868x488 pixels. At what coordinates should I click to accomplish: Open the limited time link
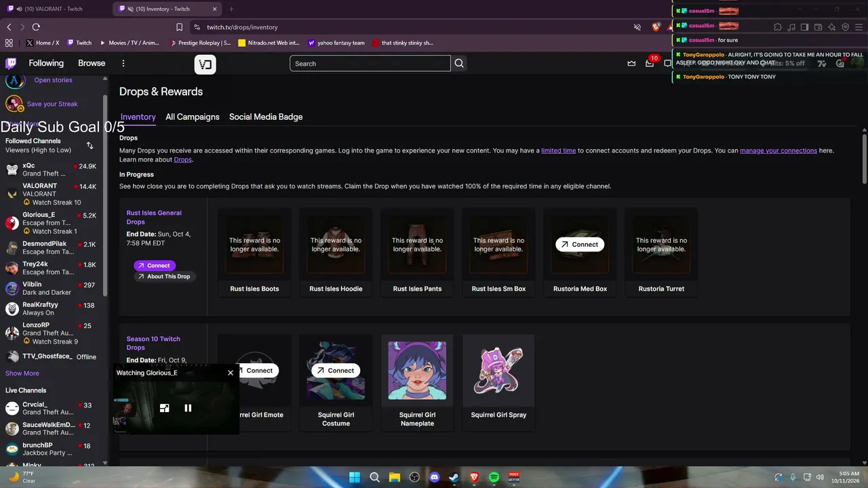click(x=558, y=150)
